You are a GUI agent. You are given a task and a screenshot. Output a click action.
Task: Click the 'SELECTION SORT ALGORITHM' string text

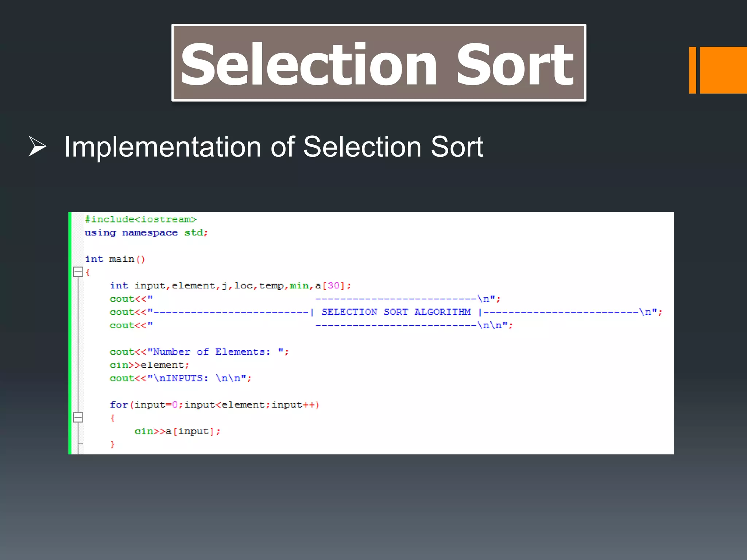pyautogui.click(x=396, y=312)
